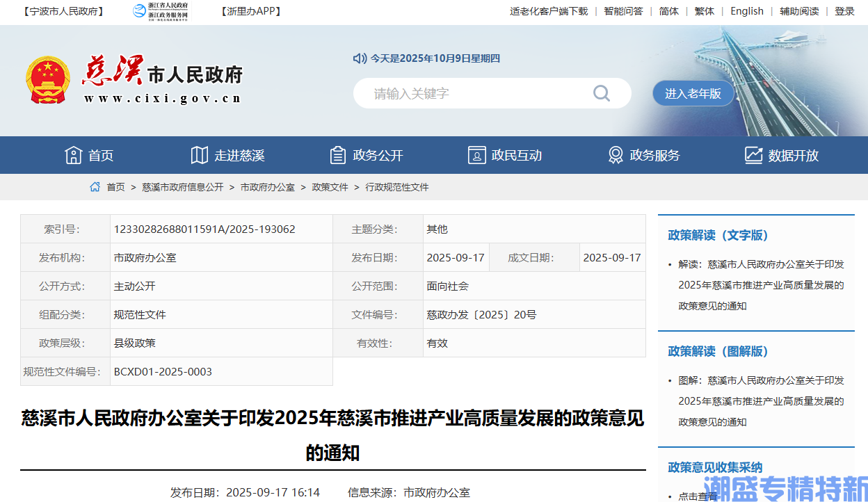The image size is (868, 502).
Task: Click 登录 to log in
Action: pos(844,11)
